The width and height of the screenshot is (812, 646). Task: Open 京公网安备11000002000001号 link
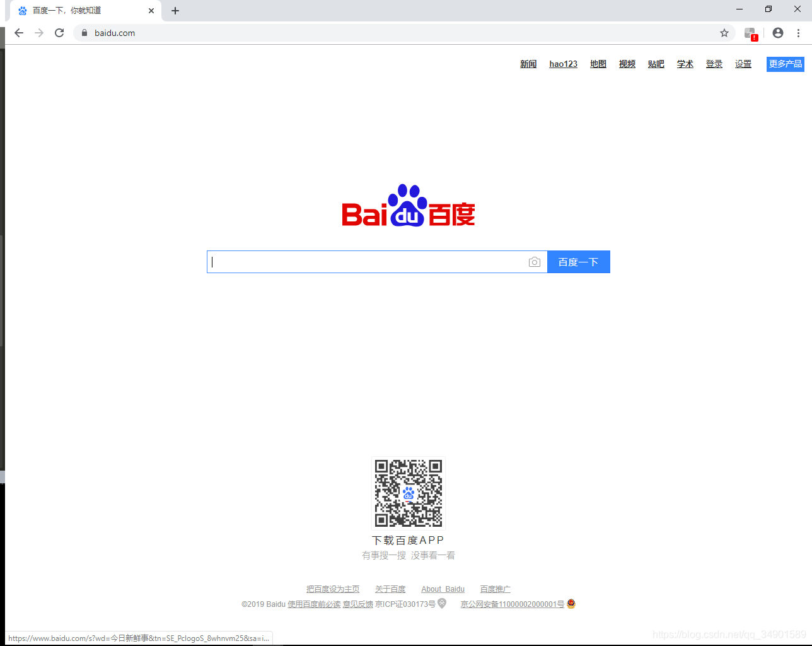[513, 604]
